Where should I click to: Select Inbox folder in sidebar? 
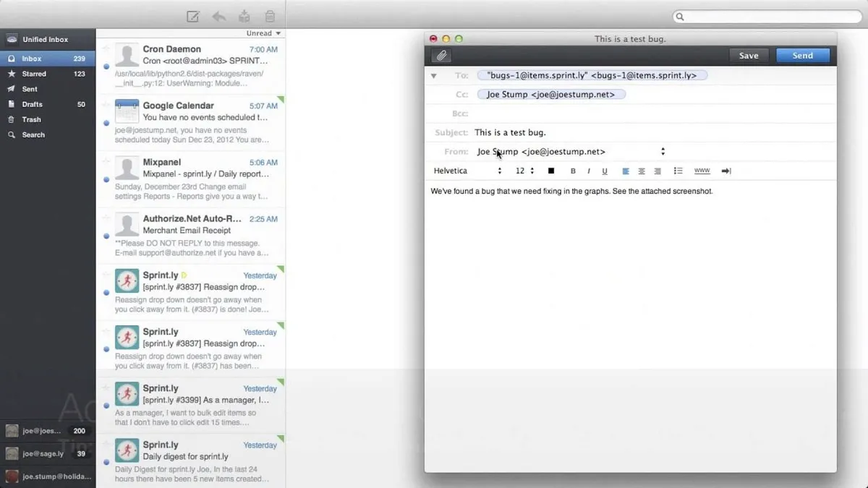point(48,59)
